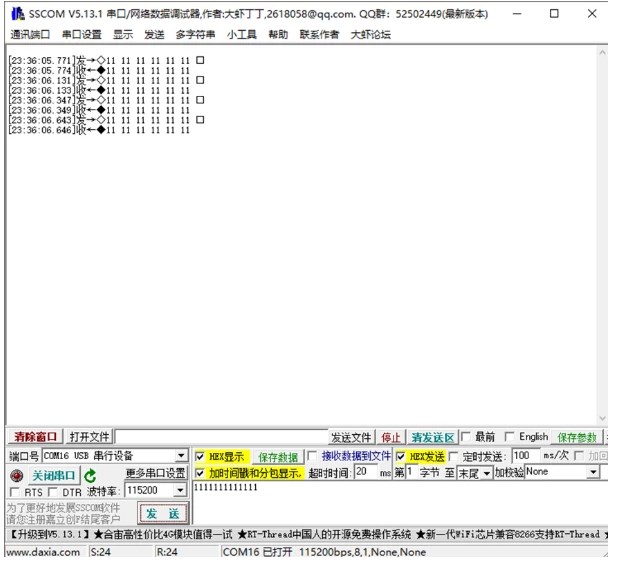Click the 超时时间 field showing 20
Image resolution: width=617 pixels, height=569 pixels.
tap(366, 471)
